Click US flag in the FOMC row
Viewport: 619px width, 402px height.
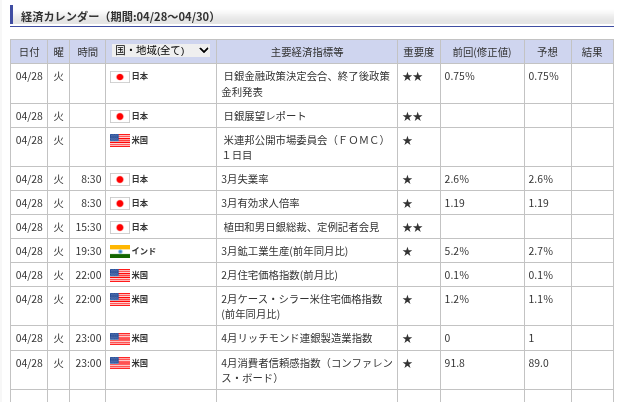(x=119, y=140)
